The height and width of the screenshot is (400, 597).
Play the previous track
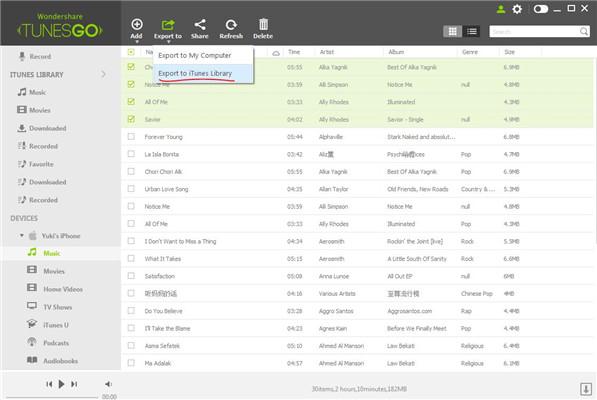click(x=49, y=384)
